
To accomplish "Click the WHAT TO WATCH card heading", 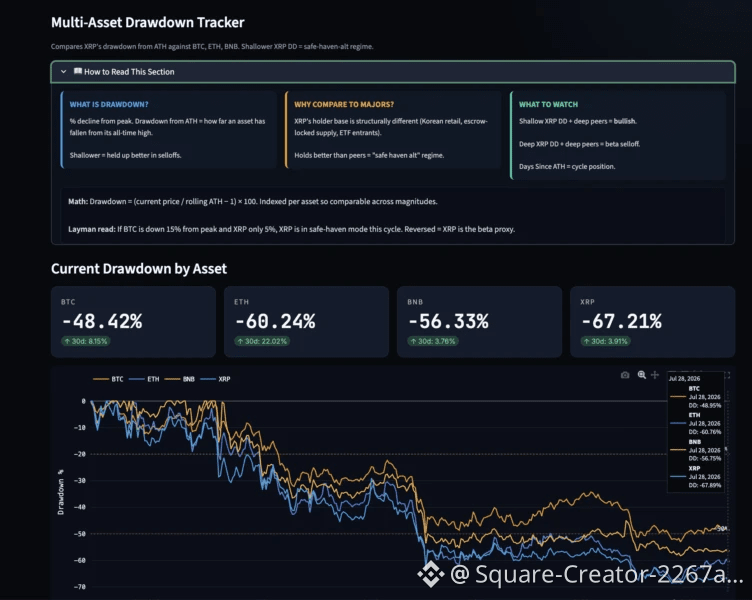I will click(548, 105).
